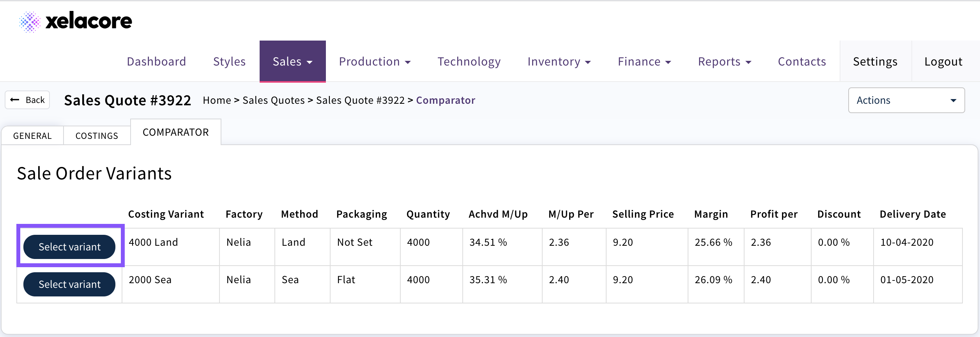Click the Sales Quotes breadcrumb link

273,101
